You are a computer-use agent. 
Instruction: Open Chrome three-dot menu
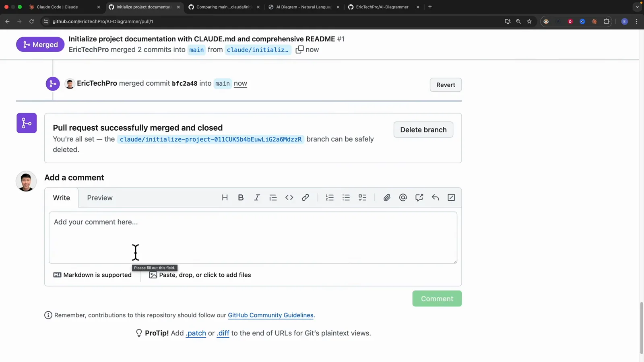(636, 21)
